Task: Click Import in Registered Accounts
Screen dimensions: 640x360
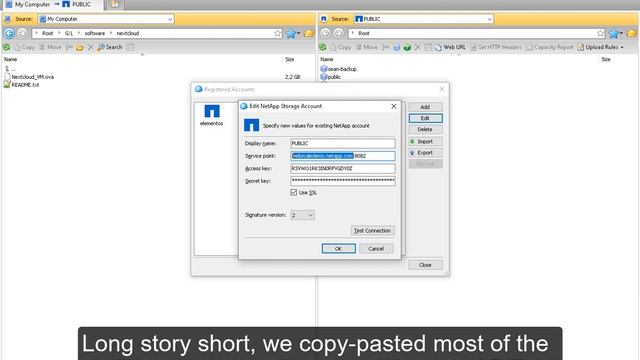Action: pos(425,141)
